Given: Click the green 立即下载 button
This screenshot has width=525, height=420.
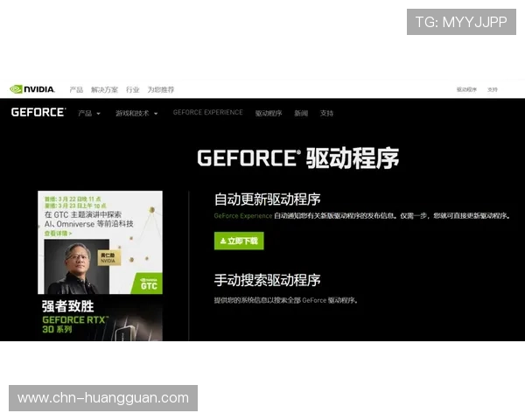Looking at the screenshot, I should [239, 241].
